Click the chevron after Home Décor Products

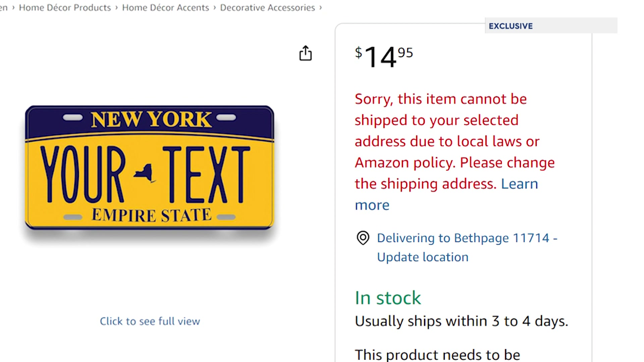(116, 8)
